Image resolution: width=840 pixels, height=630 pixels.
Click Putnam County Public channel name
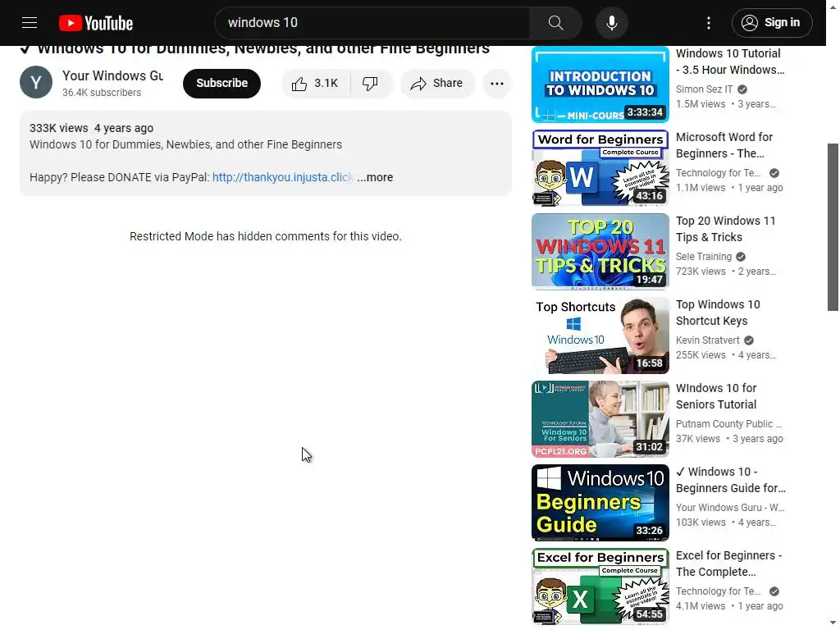(728, 424)
